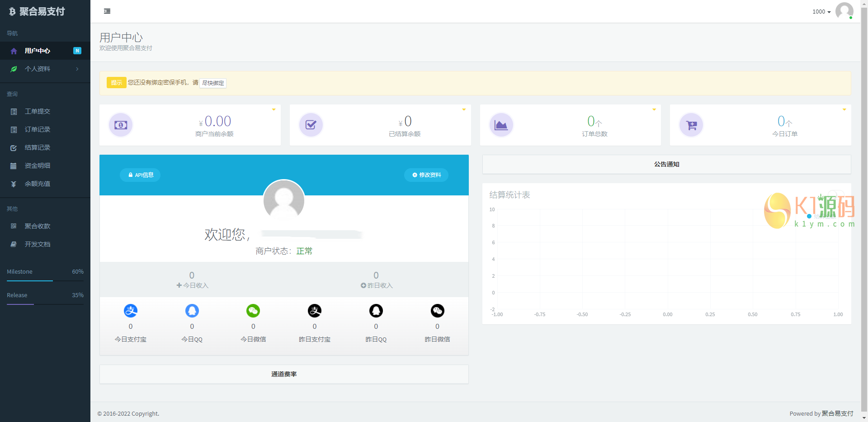Click the yellow 提示 label
Image resolution: width=868 pixels, height=422 pixels.
pyautogui.click(x=117, y=83)
